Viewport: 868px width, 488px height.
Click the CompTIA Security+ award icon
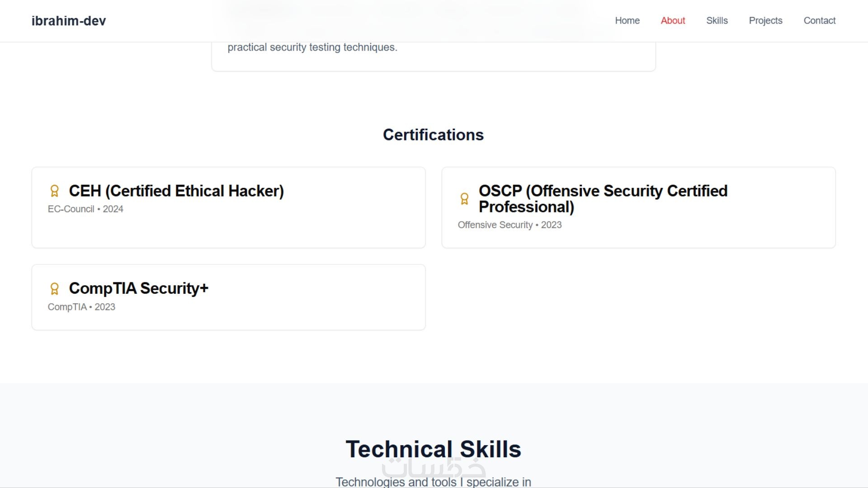pos(54,289)
